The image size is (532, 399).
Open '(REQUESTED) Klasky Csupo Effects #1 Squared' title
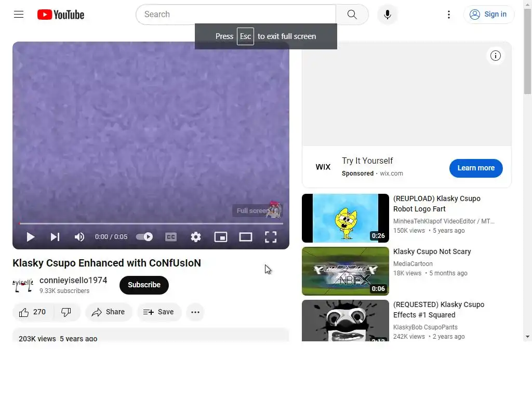(x=438, y=310)
